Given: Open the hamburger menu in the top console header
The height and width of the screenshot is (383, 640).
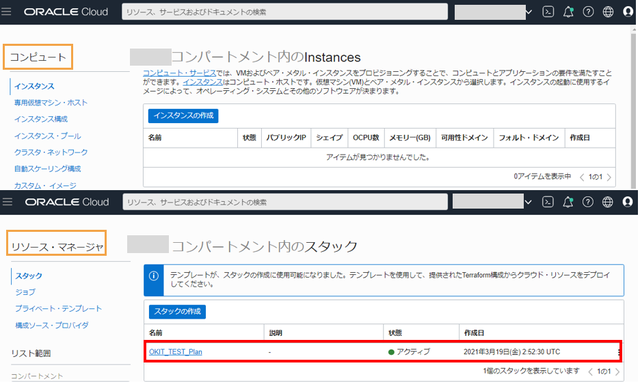Looking at the screenshot, I should pyautogui.click(x=6, y=11).
